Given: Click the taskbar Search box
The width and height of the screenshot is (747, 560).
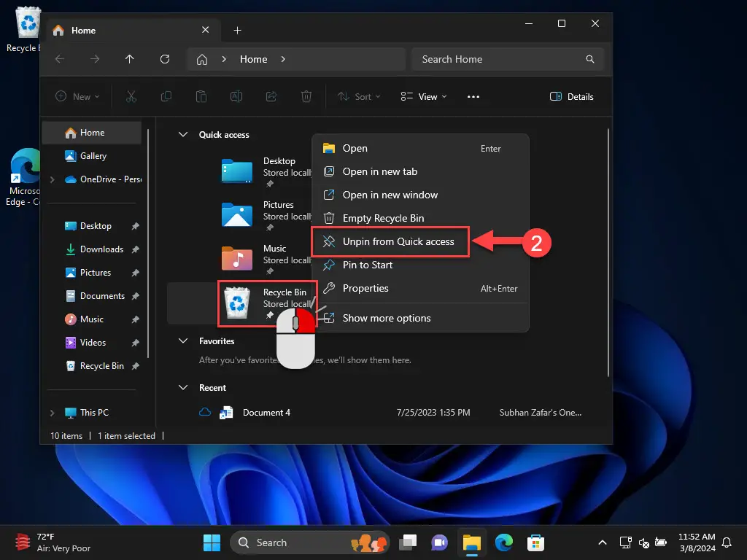Looking at the screenshot, I should tap(310, 542).
